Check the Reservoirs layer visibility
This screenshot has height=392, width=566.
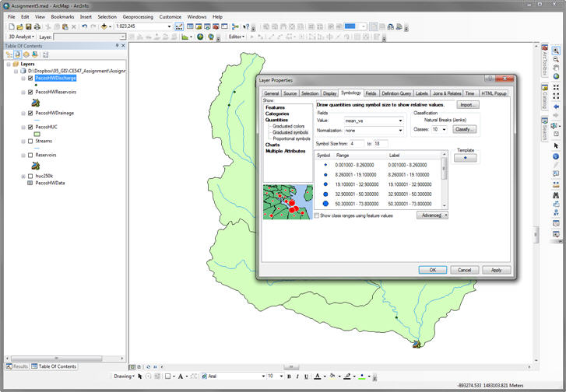[x=30, y=155]
